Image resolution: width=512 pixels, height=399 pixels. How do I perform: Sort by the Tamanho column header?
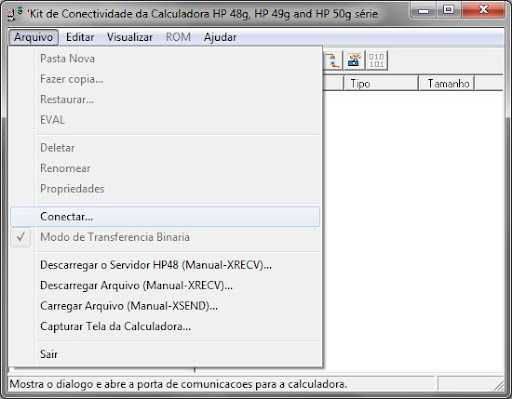click(446, 83)
